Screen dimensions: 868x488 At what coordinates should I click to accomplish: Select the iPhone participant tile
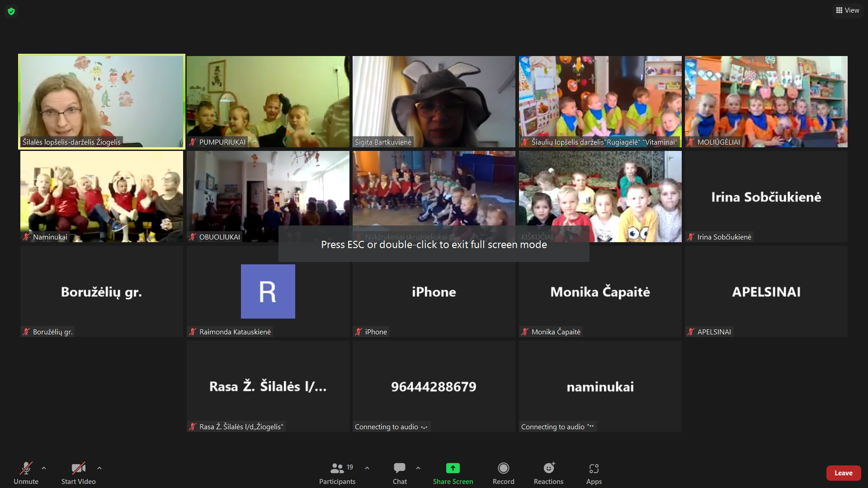click(434, 291)
